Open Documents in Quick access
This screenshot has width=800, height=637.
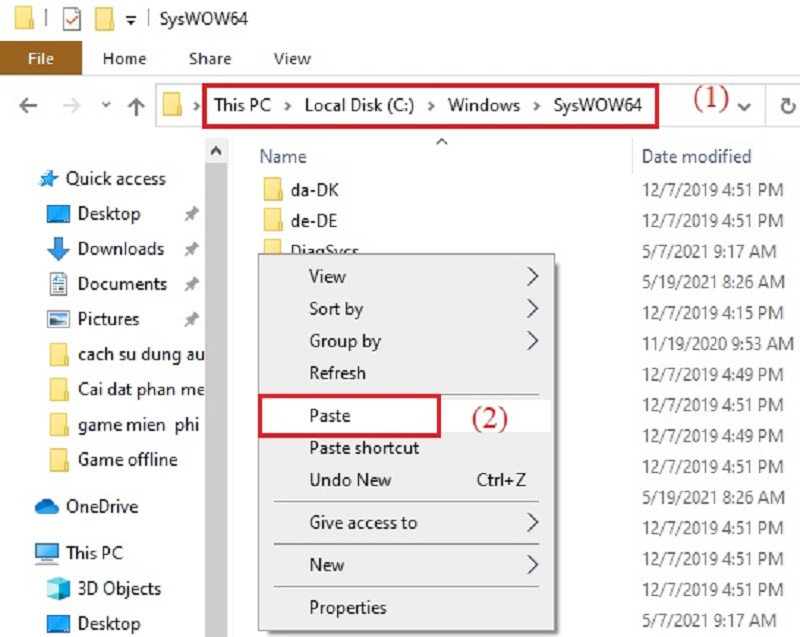(x=122, y=284)
